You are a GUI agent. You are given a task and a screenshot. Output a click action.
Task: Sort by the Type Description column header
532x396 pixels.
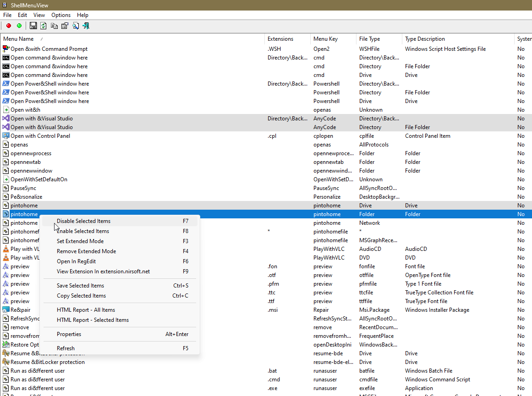(x=458, y=38)
